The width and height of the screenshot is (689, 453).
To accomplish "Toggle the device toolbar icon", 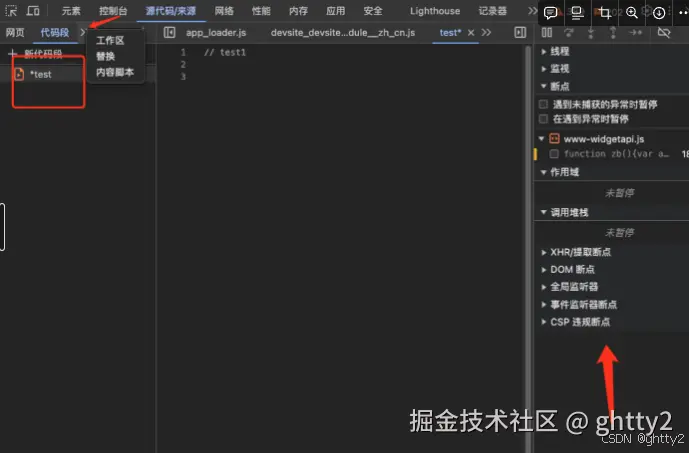I will 33,11.
